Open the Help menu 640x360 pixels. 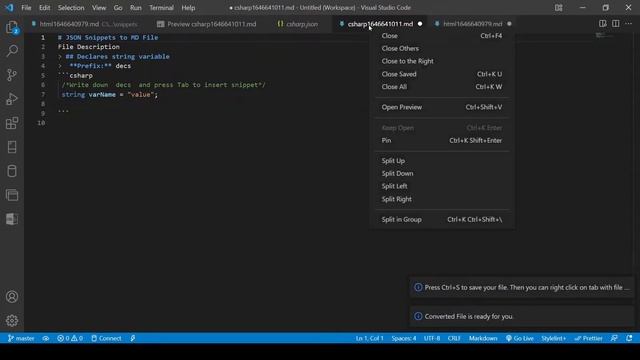click(x=188, y=8)
